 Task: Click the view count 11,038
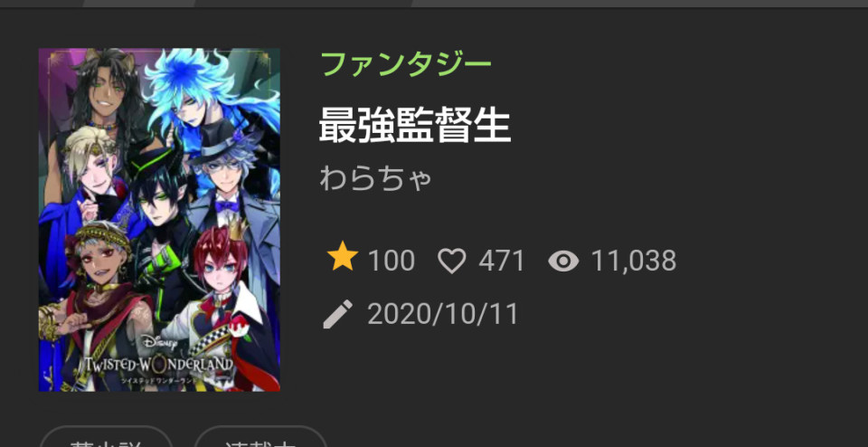click(x=634, y=261)
